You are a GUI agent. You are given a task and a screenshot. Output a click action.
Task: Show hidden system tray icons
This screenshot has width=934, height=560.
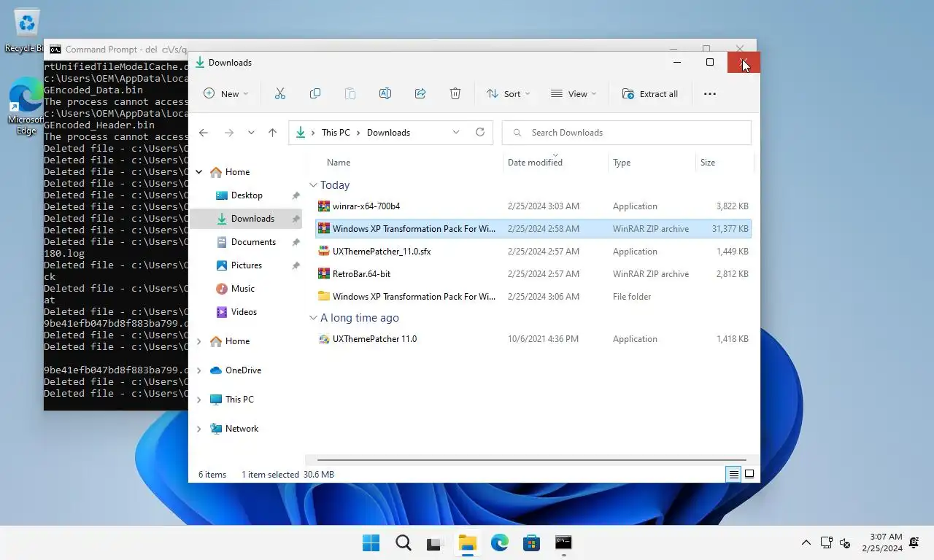tap(806, 542)
